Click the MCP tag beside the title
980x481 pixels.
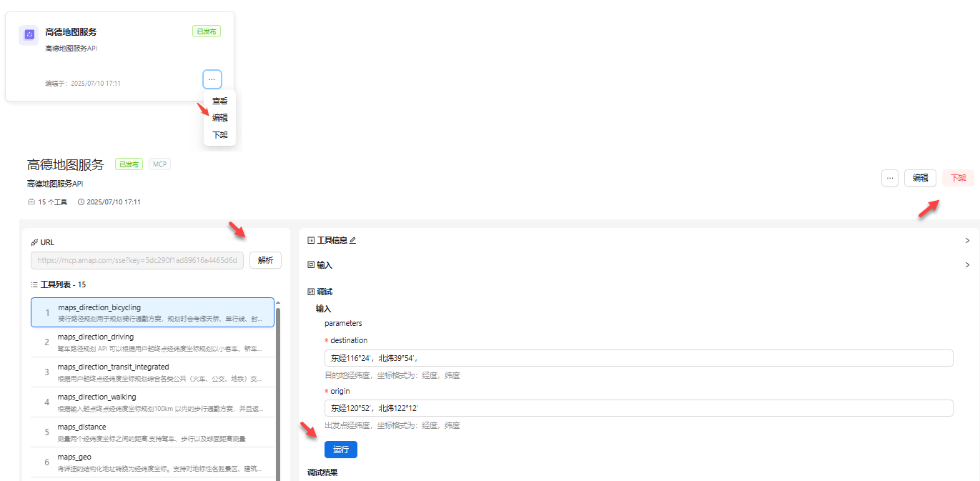(x=160, y=164)
